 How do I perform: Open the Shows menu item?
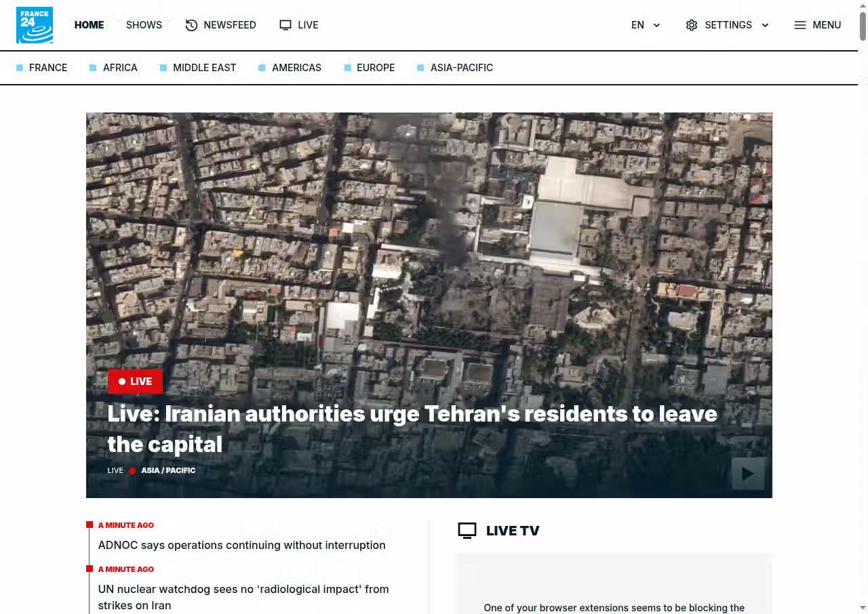[144, 25]
